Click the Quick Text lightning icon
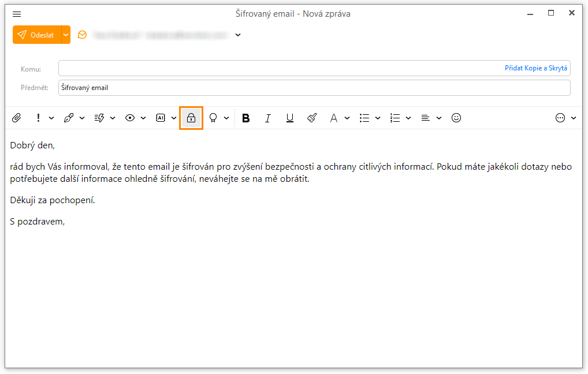Screen dimensions: 588x374 point(99,118)
